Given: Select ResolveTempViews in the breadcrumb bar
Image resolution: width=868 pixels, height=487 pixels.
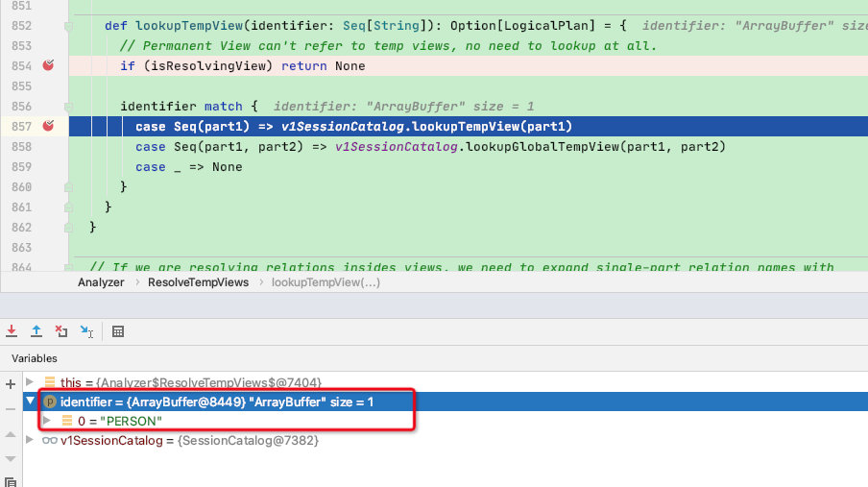Looking at the screenshot, I should [x=198, y=282].
